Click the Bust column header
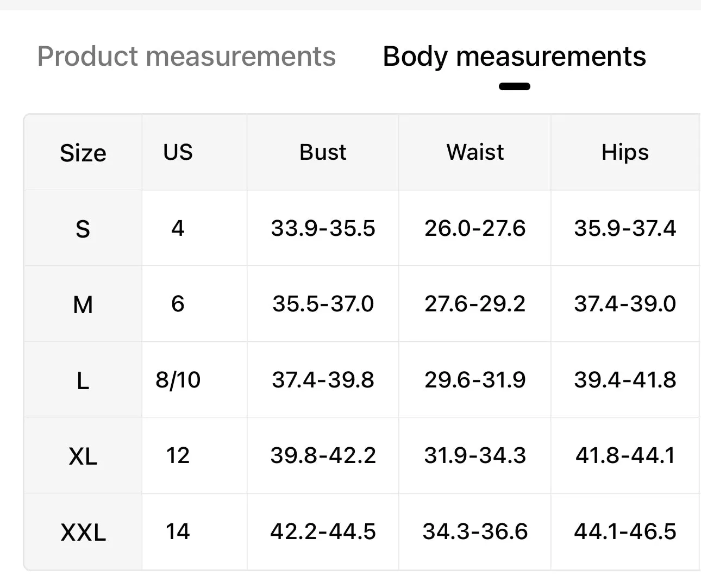This screenshot has height=588, width=701. (323, 152)
